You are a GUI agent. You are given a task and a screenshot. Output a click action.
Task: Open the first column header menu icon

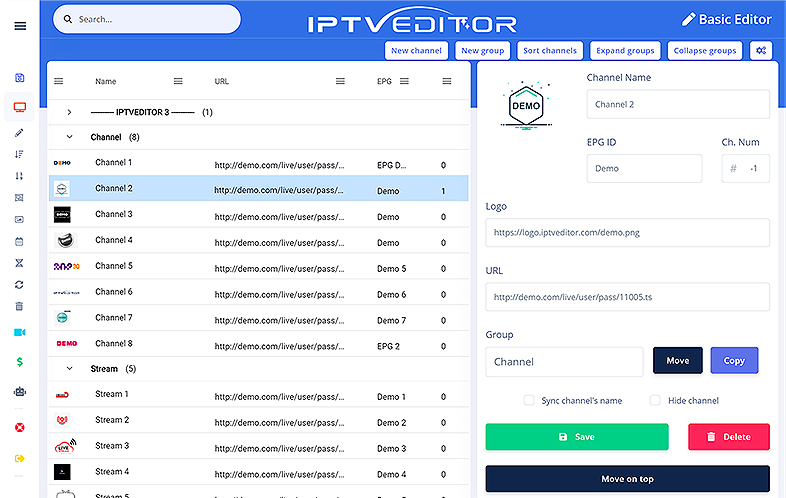click(x=59, y=81)
